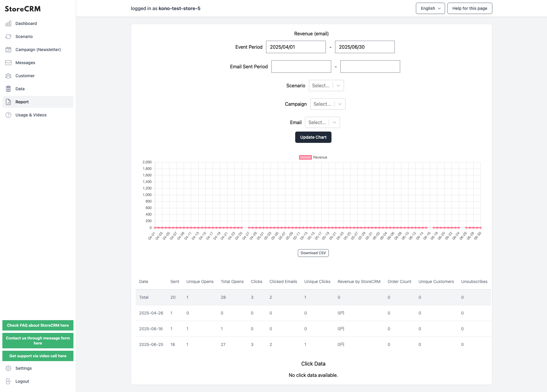The height and width of the screenshot is (392, 547).
Task: Click the Data database icon
Action: [x=8, y=89]
